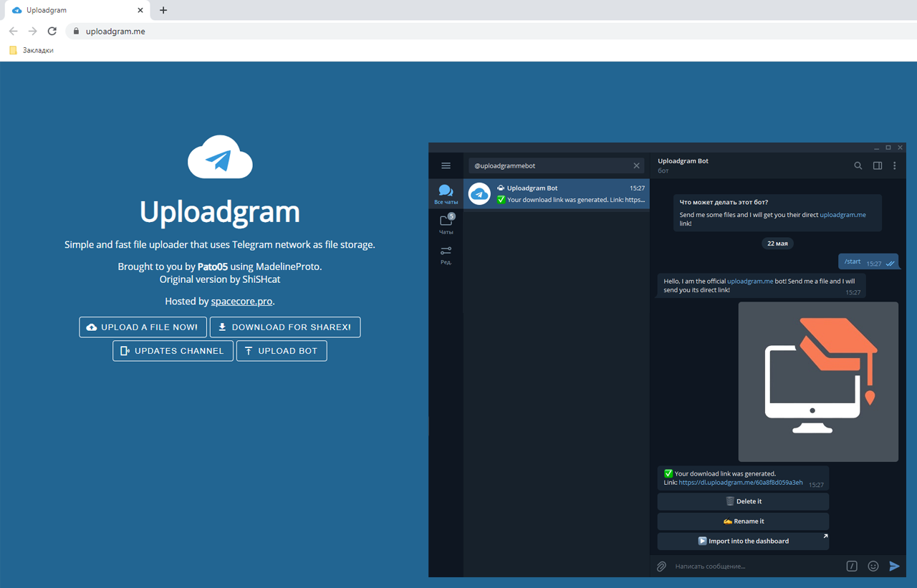Open the three-dot chat menu
The width and height of the screenshot is (917, 588).
pyautogui.click(x=894, y=165)
